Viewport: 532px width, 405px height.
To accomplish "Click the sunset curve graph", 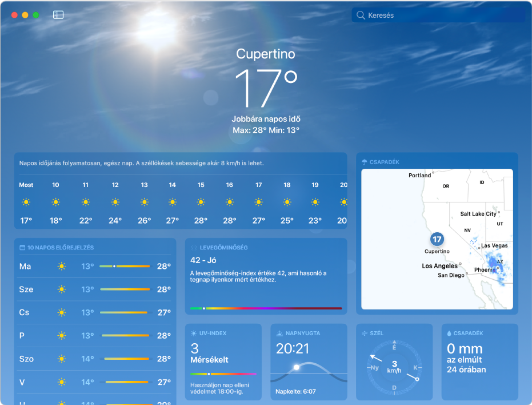I will [309, 373].
